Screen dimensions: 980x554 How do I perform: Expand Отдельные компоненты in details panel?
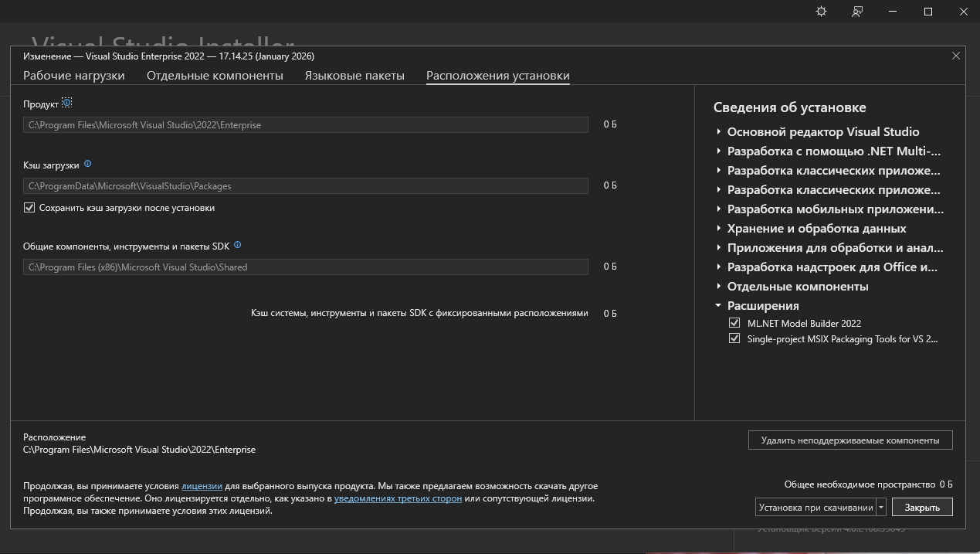(x=719, y=287)
